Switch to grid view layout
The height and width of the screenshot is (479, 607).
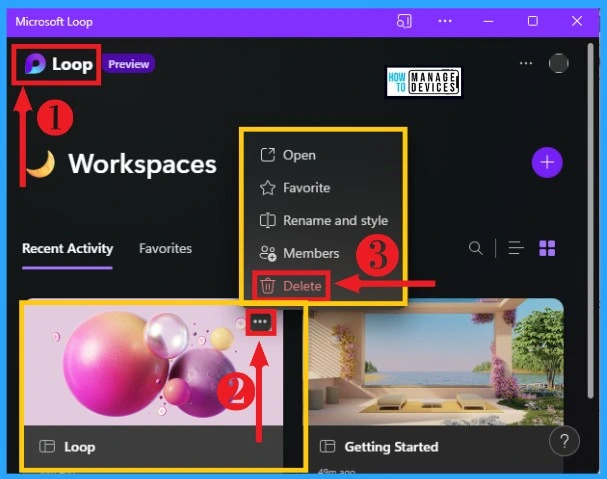[x=547, y=248]
